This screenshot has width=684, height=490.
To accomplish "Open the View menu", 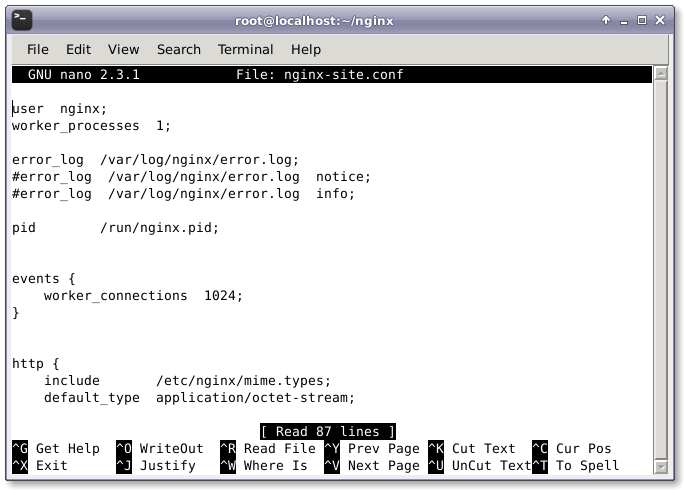I will pyautogui.click(x=123, y=49).
